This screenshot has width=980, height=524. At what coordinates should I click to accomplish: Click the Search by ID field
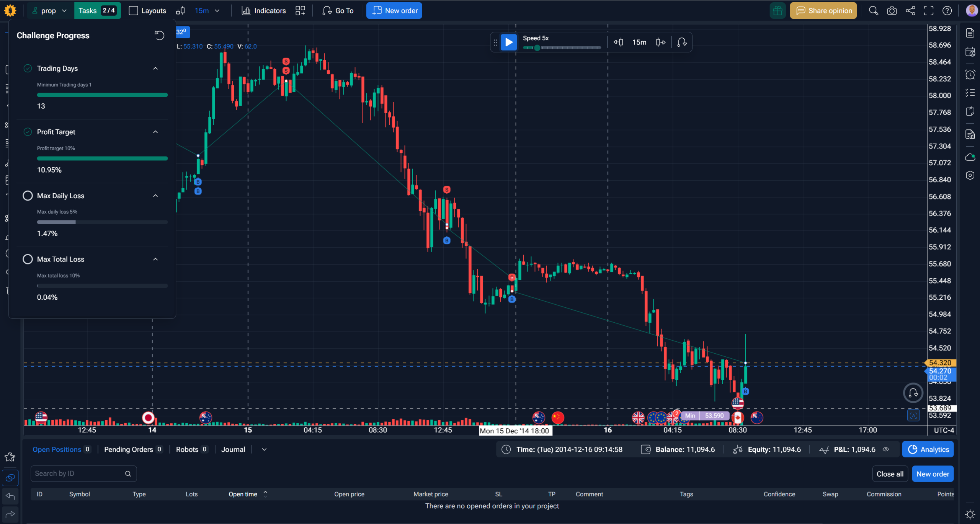[83, 474]
